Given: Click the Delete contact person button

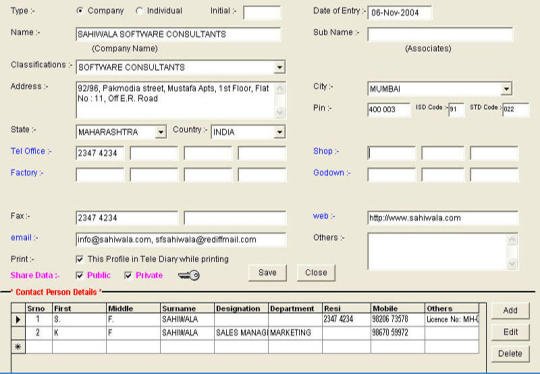Looking at the screenshot, I should pyautogui.click(x=510, y=354).
